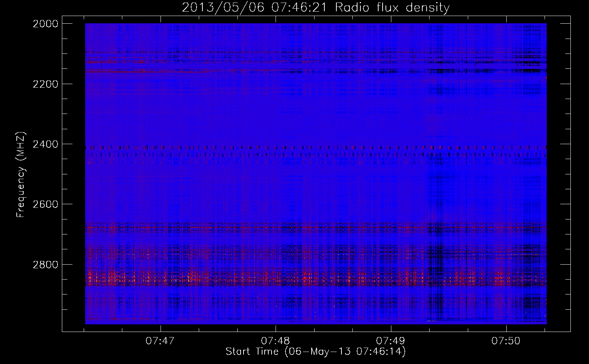Click the 07:50 time axis label
589x364 pixels.
pos(506,341)
